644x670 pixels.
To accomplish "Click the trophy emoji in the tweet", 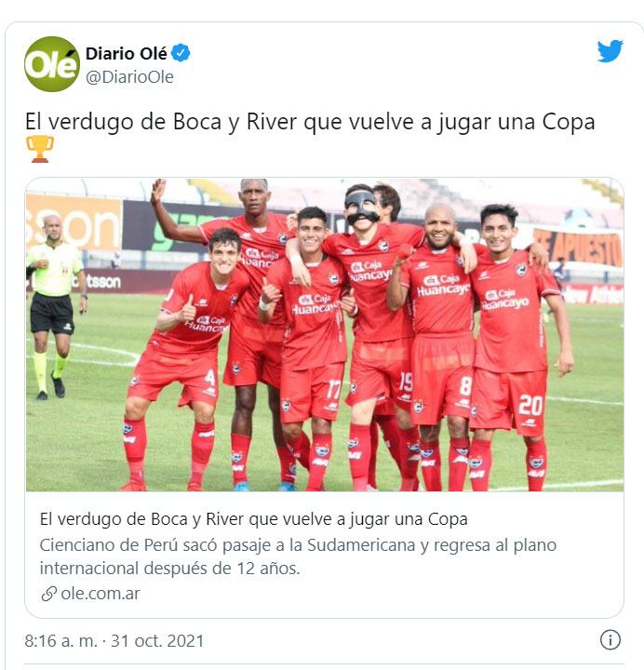I will click(x=40, y=149).
